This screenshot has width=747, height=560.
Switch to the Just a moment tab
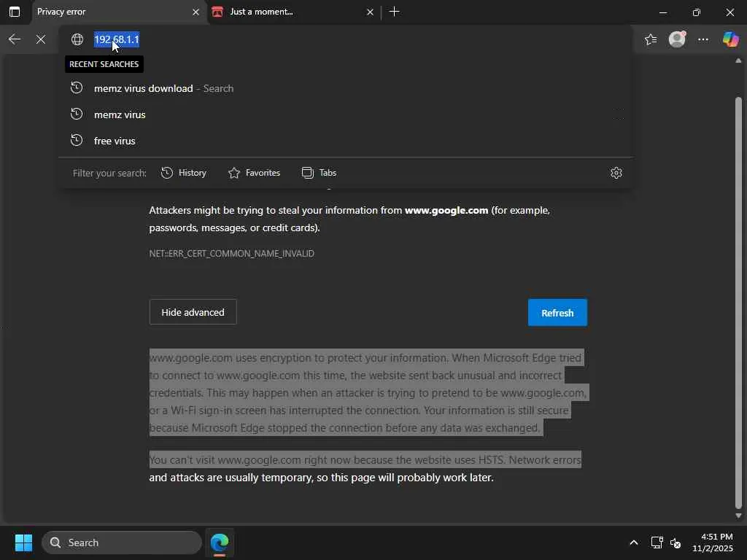(293, 12)
